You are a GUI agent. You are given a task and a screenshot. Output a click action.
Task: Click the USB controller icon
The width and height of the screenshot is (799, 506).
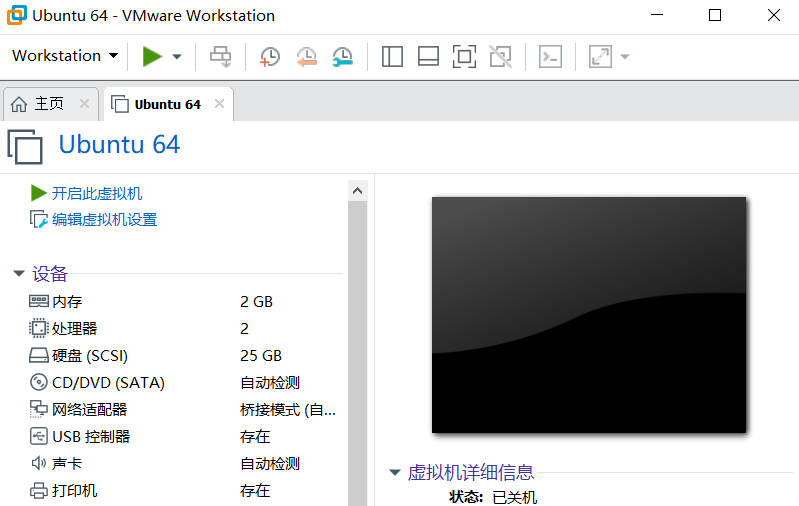click(x=39, y=436)
